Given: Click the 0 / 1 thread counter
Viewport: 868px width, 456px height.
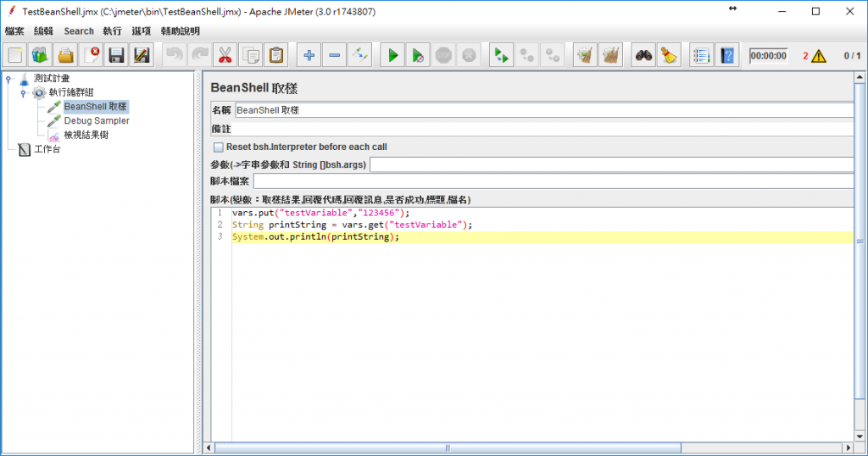Looking at the screenshot, I should [852, 56].
